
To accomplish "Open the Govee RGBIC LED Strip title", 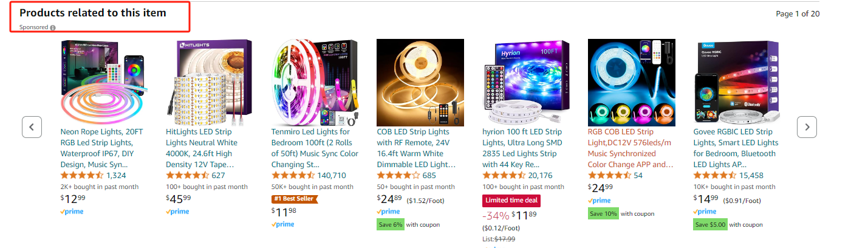I will 736,148.
